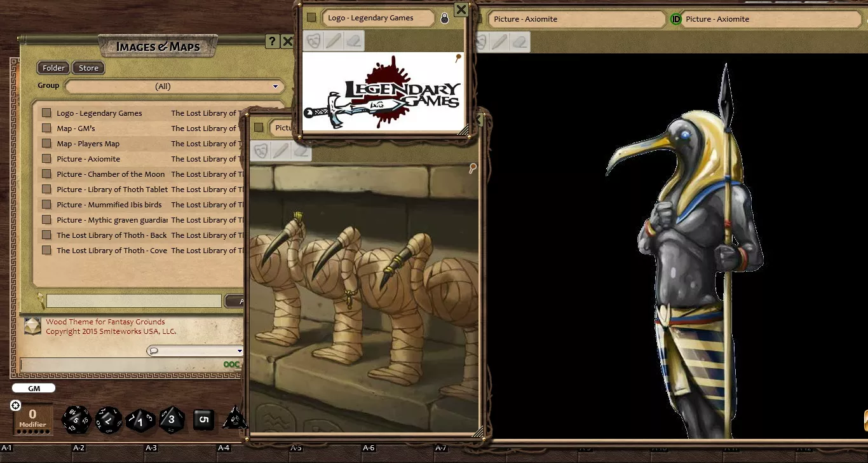868x463 pixels.
Task: Click the Folder button
Action: point(54,68)
